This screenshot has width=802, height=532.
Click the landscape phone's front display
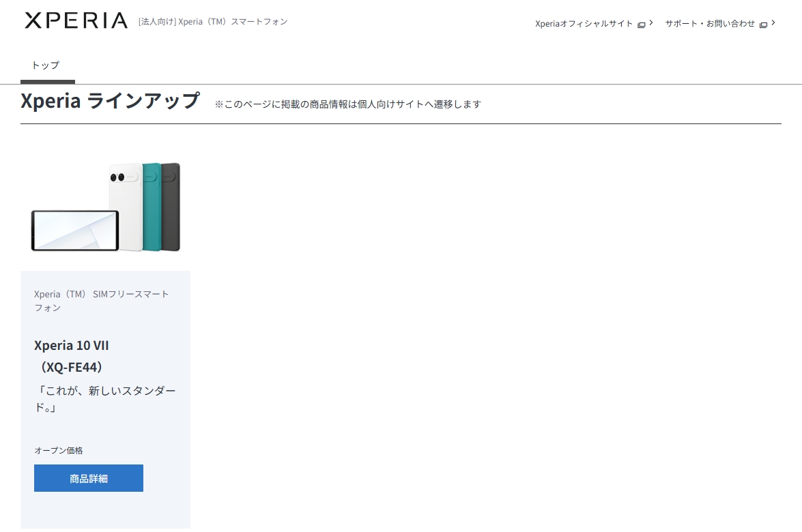coord(74,230)
